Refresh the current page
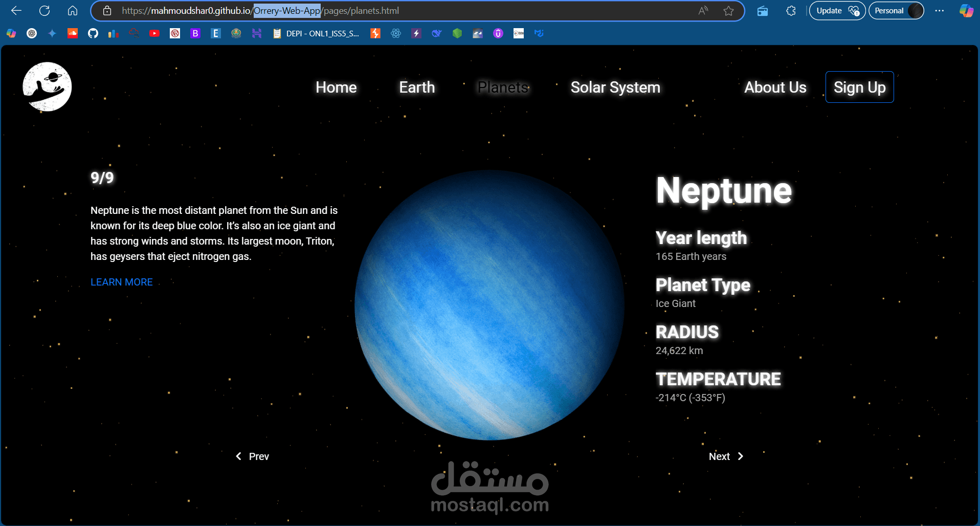The image size is (980, 526). [x=44, y=10]
